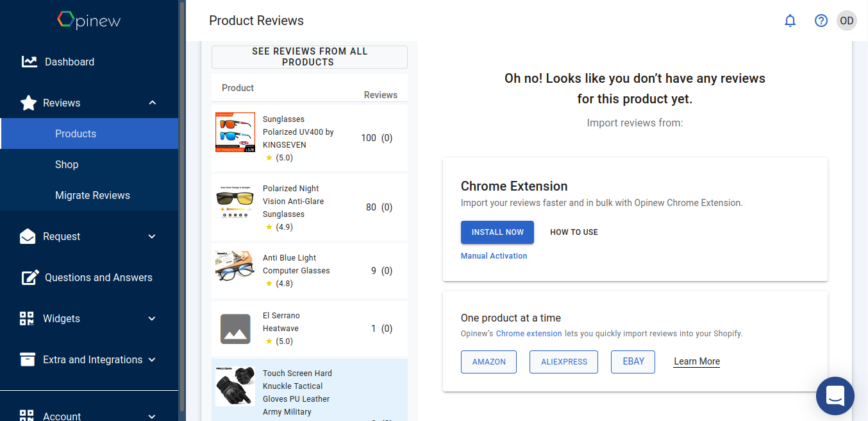Select the KINGSEVEN sunglasses thumbnail
The width and height of the screenshot is (868, 421).
[x=235, y=132]
